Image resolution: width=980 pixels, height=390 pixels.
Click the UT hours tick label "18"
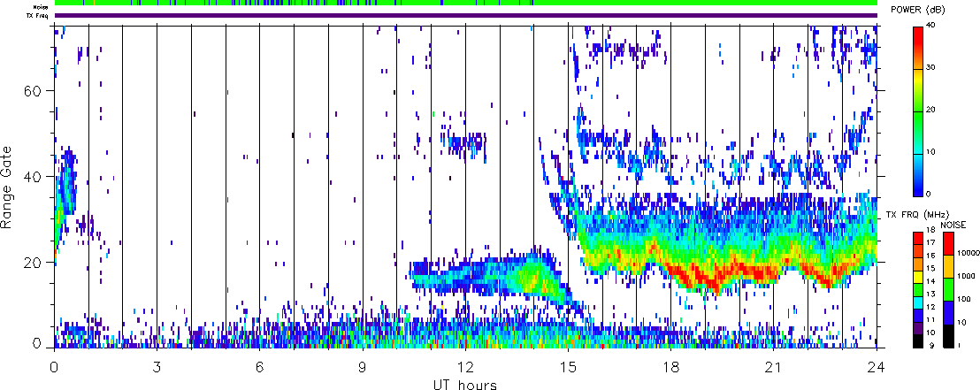click(670, 368)
